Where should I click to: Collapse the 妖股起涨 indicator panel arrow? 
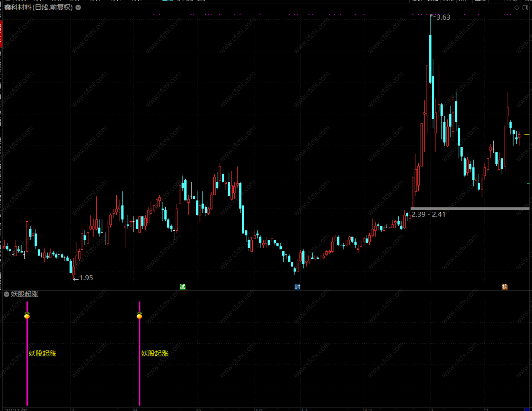[7, 294]
